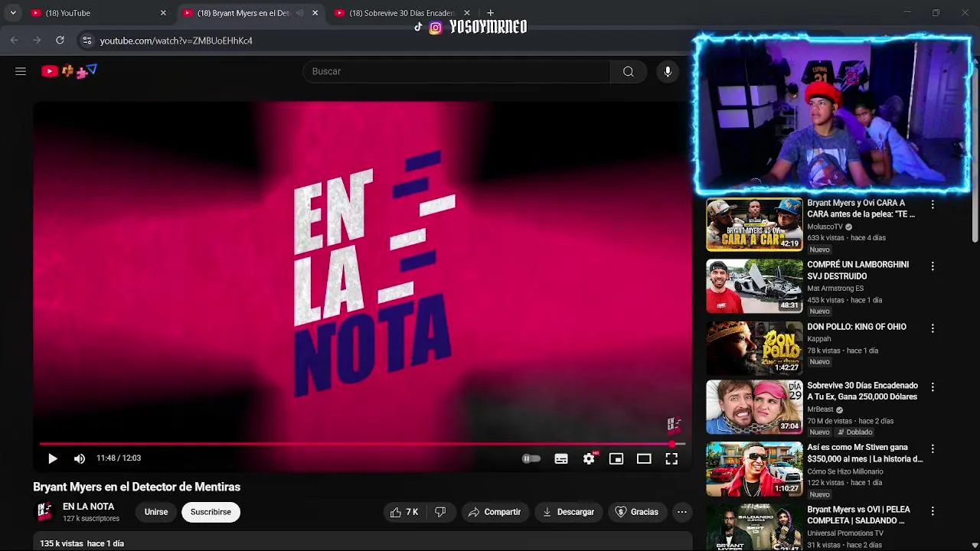Open MoluscoTV channel name

825,227
